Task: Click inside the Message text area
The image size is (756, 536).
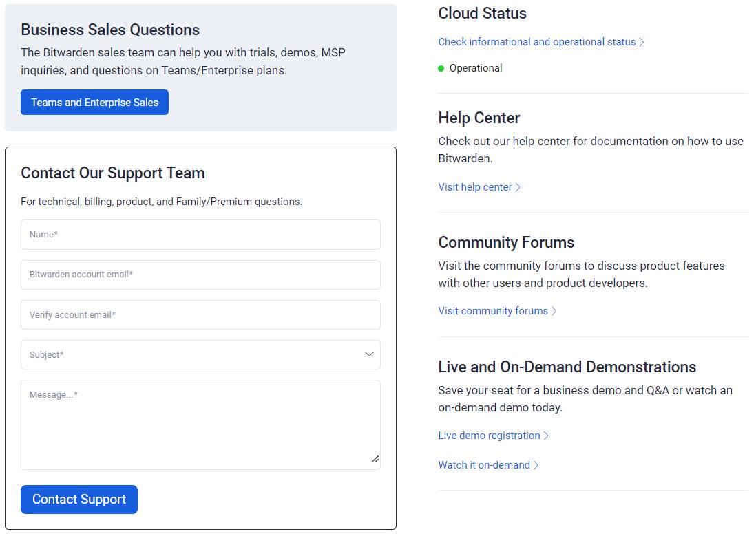Action: click(x=200, y=425)
